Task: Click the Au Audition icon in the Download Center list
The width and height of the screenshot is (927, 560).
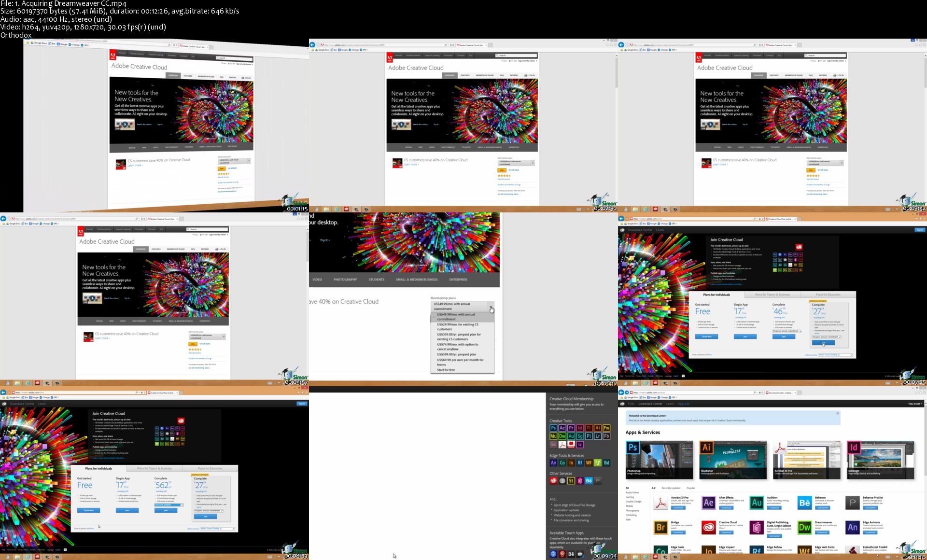Action: [757, 503]
